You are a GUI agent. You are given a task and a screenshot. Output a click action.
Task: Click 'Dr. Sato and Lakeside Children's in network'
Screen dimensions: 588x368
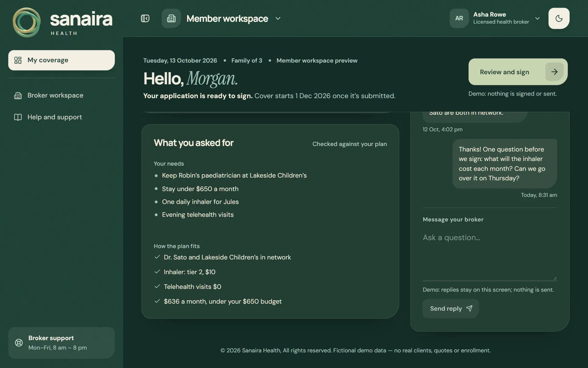pos(227,257)
